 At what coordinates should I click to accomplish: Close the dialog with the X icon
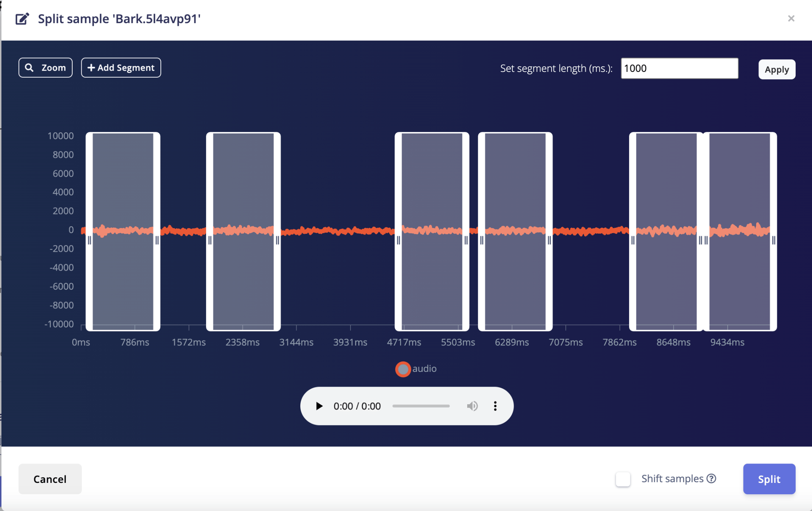pos(791,18)
